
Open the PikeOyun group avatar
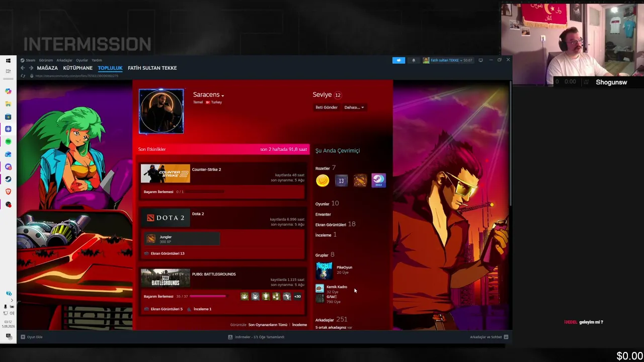click(324, 270)
